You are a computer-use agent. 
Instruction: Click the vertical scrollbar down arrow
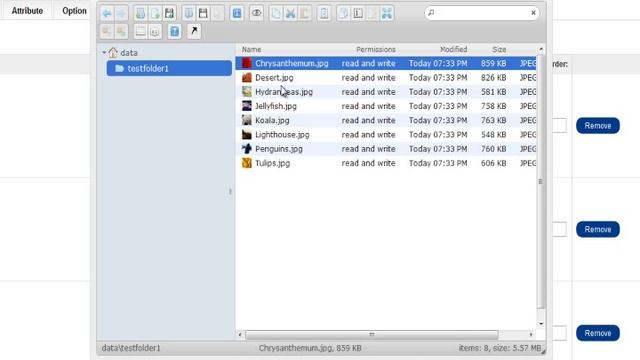coord(541,324)
